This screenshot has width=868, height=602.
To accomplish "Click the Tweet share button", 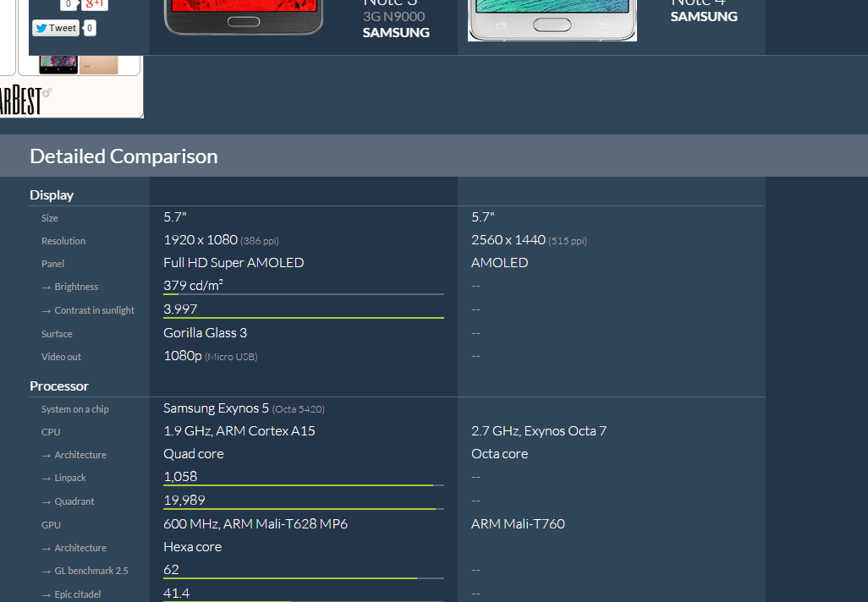I will pos(55,28).
